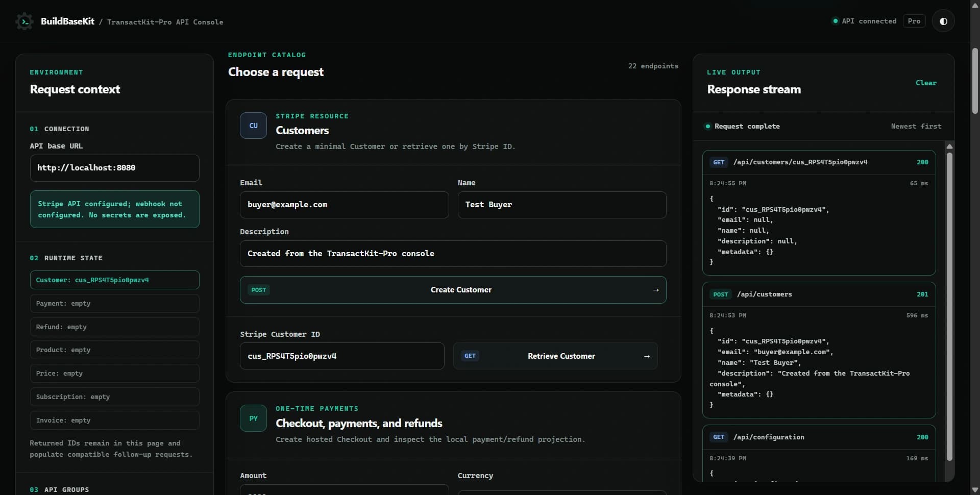Click the response stream scroll-up arrow
Image resolution: width=980 pixels, height=495 pixels.
(x=949, y=146)
